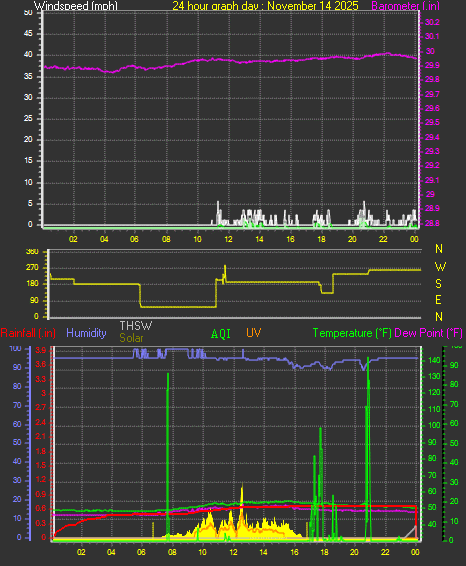Click the 0.3 rainfall axis value
466x566 pixels.
click(x=41, y=523)
